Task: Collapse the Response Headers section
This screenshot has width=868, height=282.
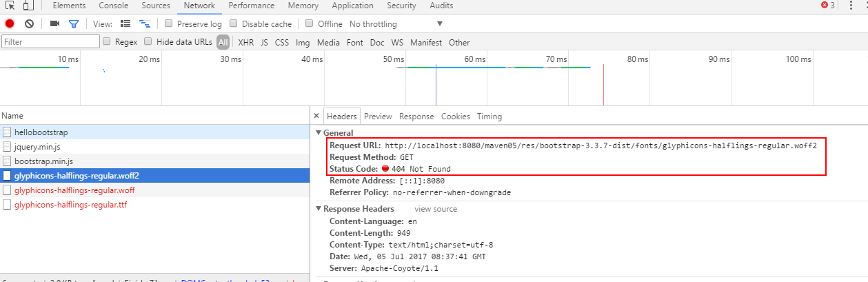Action: pos(319,209)
